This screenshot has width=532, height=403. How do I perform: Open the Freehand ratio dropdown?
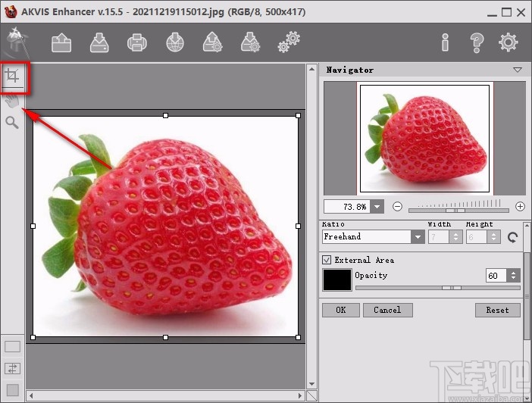tap(418, 237)
